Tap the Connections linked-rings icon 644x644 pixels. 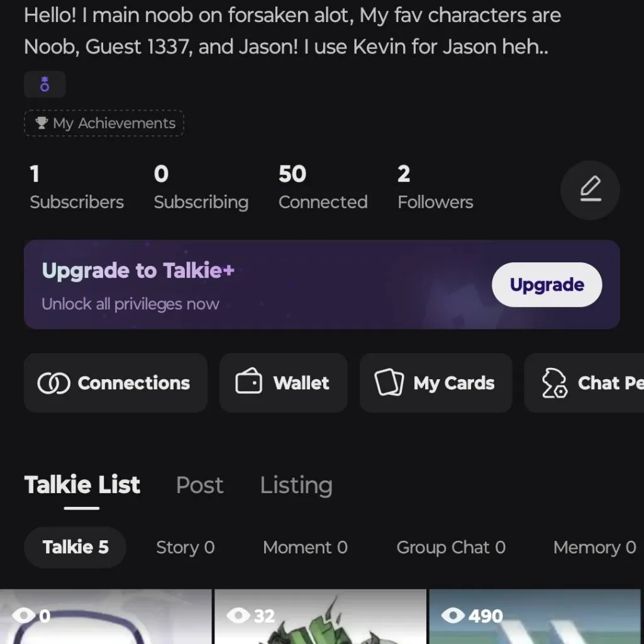[53, 383]
